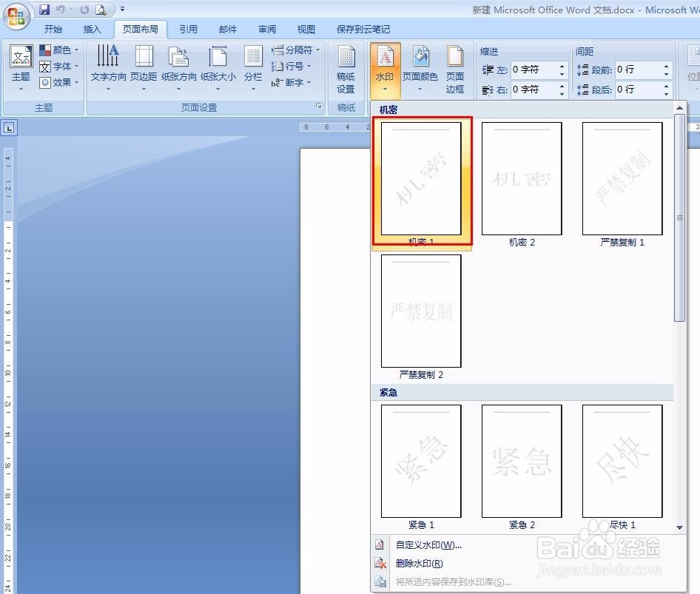700x594 pixels.
Task: Click the save-to-gallery icon beside 将所选内容保存到水印库
Action: (x=380, y=582)
